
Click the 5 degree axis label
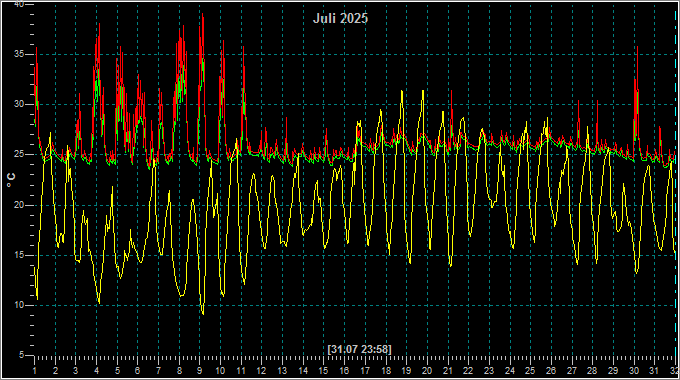pyautogui.click(x=21, y=355)
